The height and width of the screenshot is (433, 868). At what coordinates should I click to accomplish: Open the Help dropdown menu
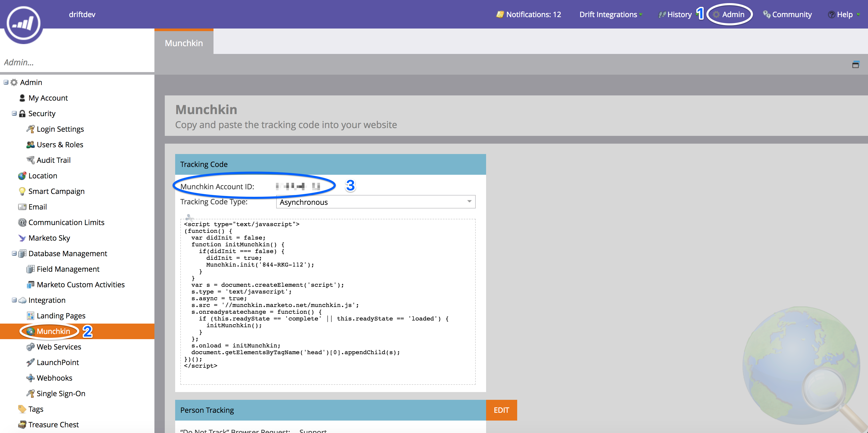pos(844,15)
